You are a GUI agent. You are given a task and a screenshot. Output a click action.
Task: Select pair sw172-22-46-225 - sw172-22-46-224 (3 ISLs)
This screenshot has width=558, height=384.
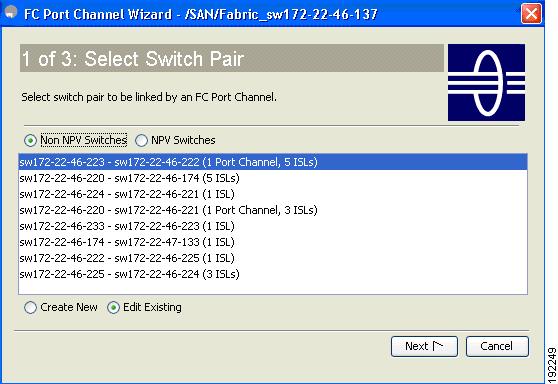(x=273, y=274)
